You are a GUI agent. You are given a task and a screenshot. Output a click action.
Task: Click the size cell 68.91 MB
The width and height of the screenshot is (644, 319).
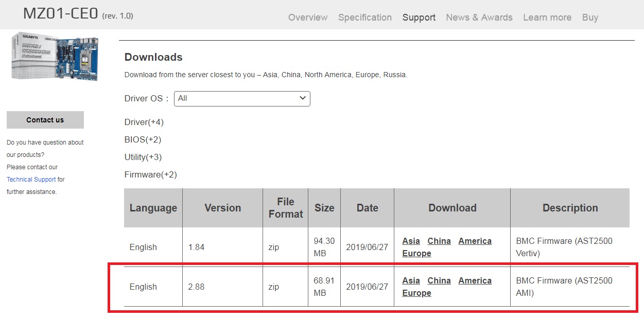pyautogui.click(x=324, y=287)
